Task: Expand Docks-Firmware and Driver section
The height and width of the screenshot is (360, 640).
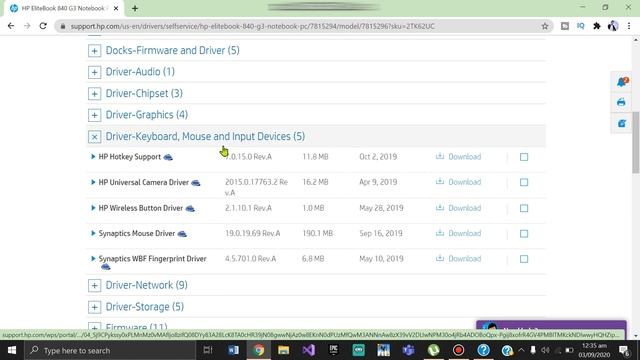Action: pyautogui.click(x=94, y=51)
